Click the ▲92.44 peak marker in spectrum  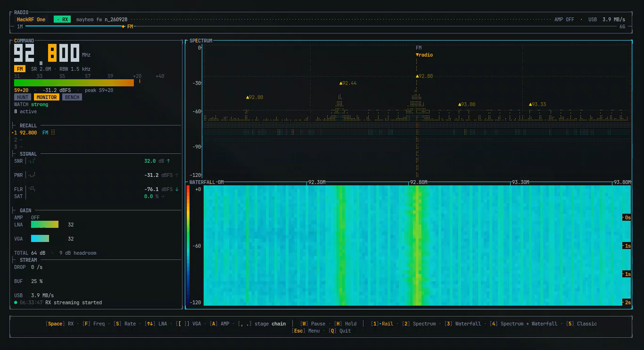(x=348, y=83)
